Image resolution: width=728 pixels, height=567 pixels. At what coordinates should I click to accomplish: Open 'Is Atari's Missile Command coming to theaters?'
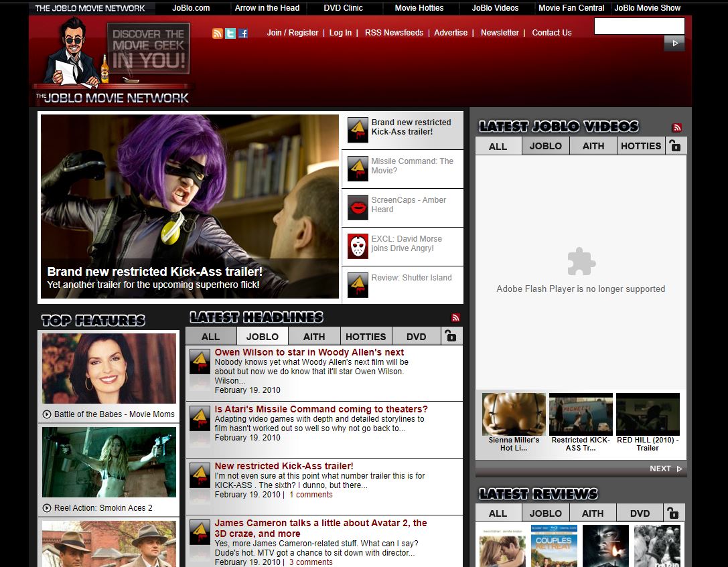(321, 409)
